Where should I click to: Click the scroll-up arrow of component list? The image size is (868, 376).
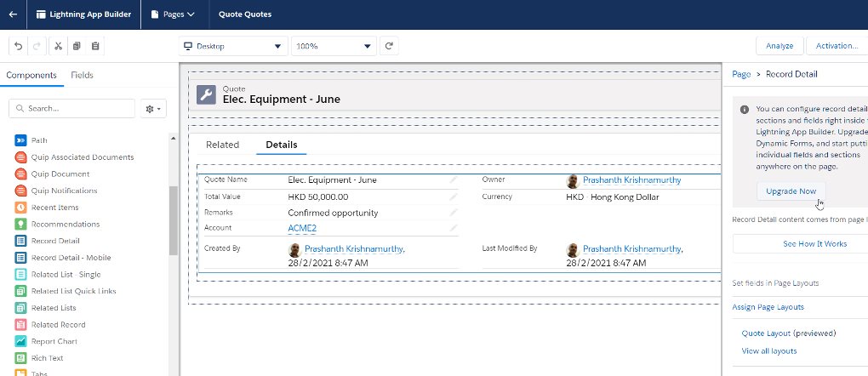[174, 139]
